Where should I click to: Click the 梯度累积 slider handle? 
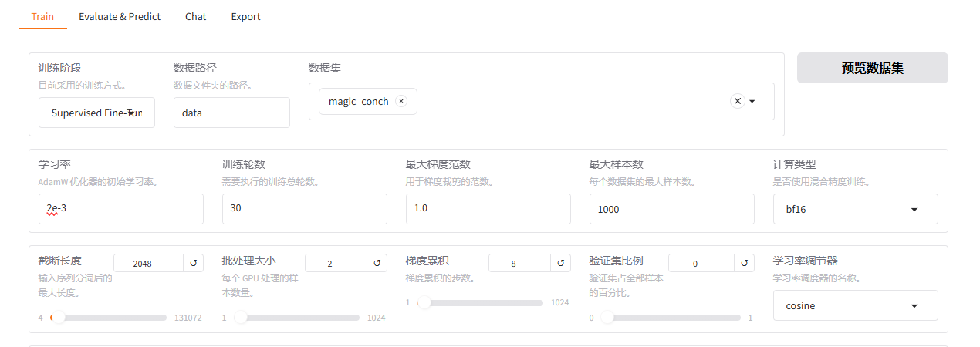(424, 302)
